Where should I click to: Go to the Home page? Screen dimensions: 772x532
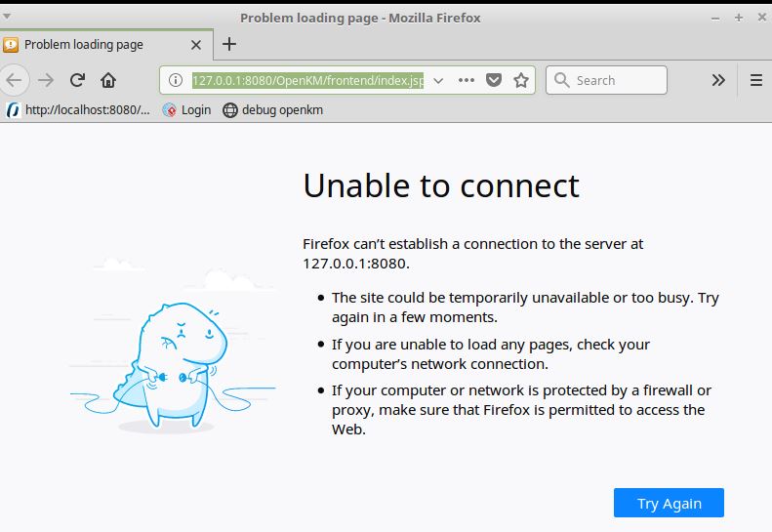click(108, 80)
